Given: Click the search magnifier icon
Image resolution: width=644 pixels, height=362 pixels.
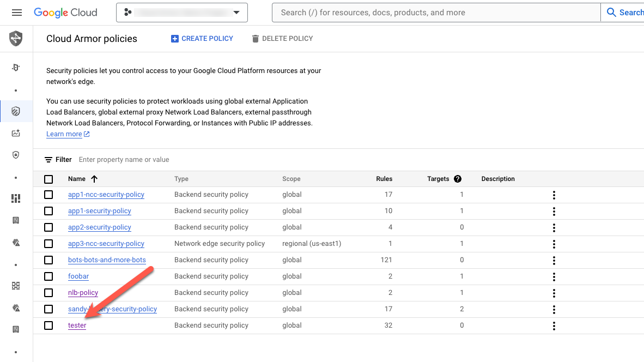Looking at the screenshot, I should click(611, 13).
